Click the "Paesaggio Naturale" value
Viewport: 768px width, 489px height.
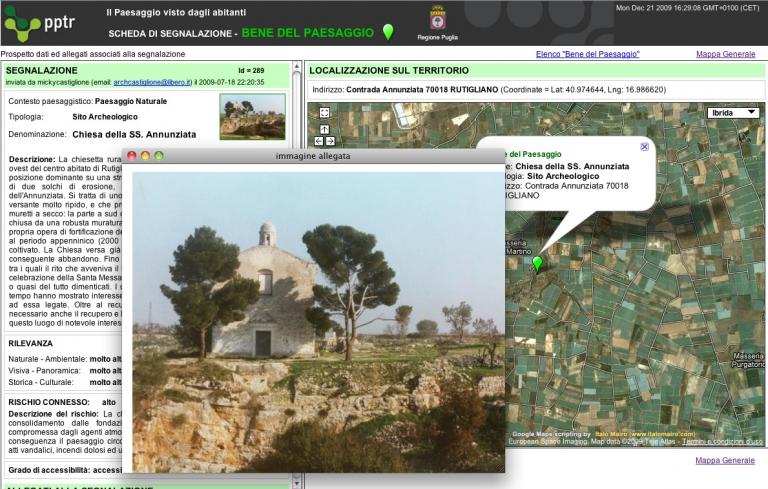point(131,101)
